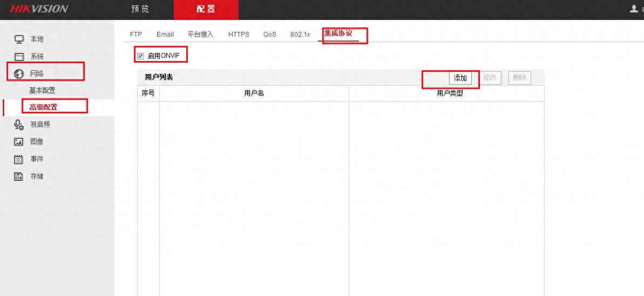Click the 用户名 column header

tap(254, 93)
